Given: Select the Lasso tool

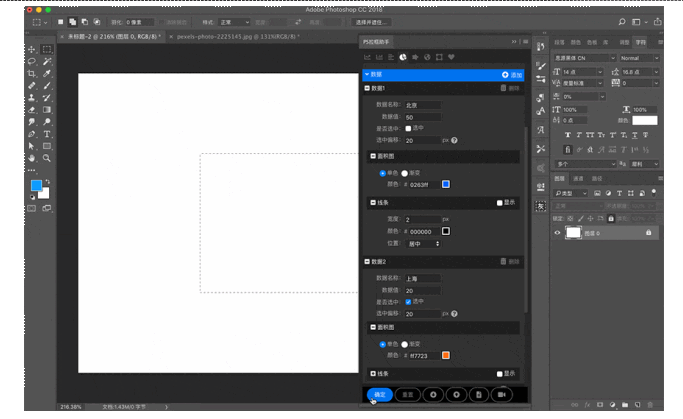Looking at the screenshot, I should pos(32,61).
